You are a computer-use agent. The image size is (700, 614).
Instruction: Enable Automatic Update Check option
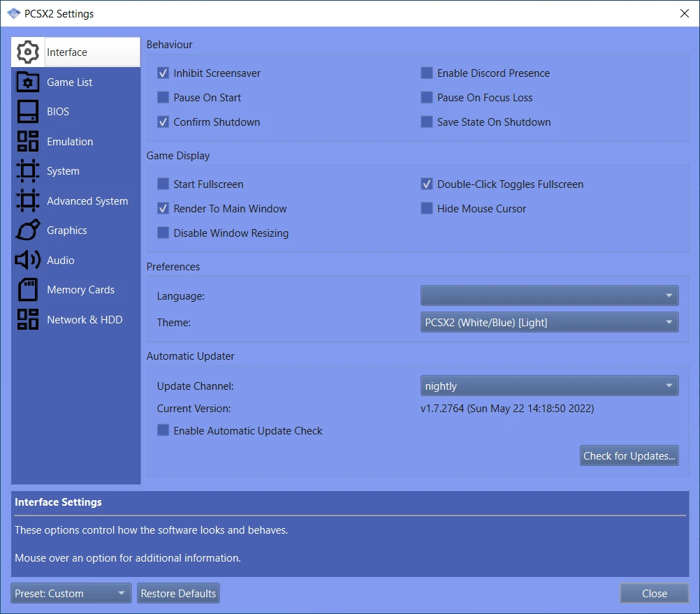coord(163,431)
